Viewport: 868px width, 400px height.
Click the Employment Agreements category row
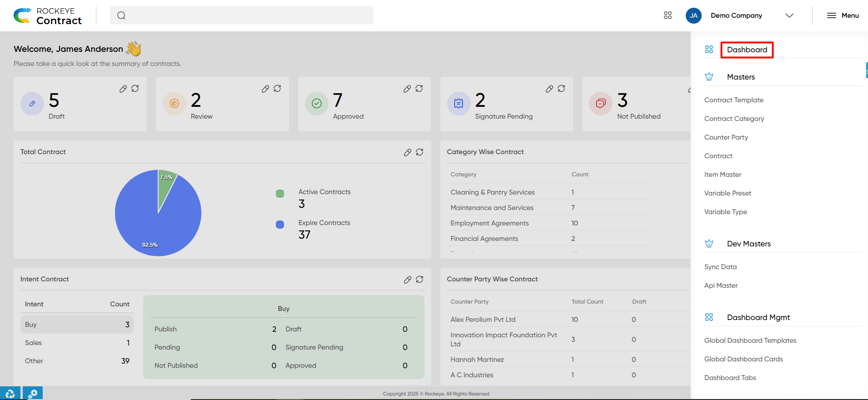[548, 223]
